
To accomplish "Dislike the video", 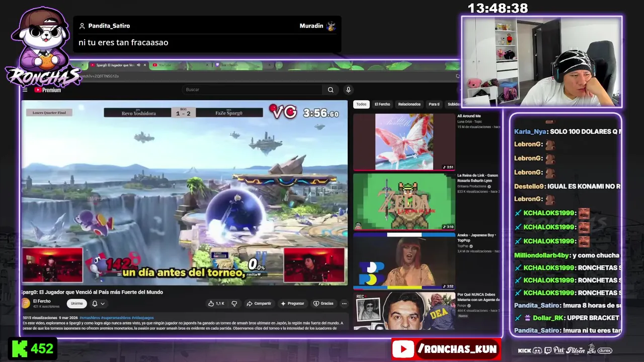I will (x=234, y=304).
